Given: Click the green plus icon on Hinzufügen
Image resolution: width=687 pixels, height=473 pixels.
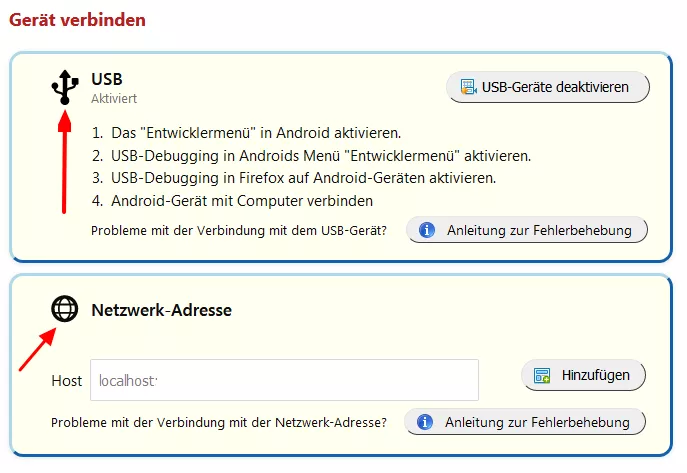Looking at the screenshot, I should pyautogui.click(x=542, y=376).
